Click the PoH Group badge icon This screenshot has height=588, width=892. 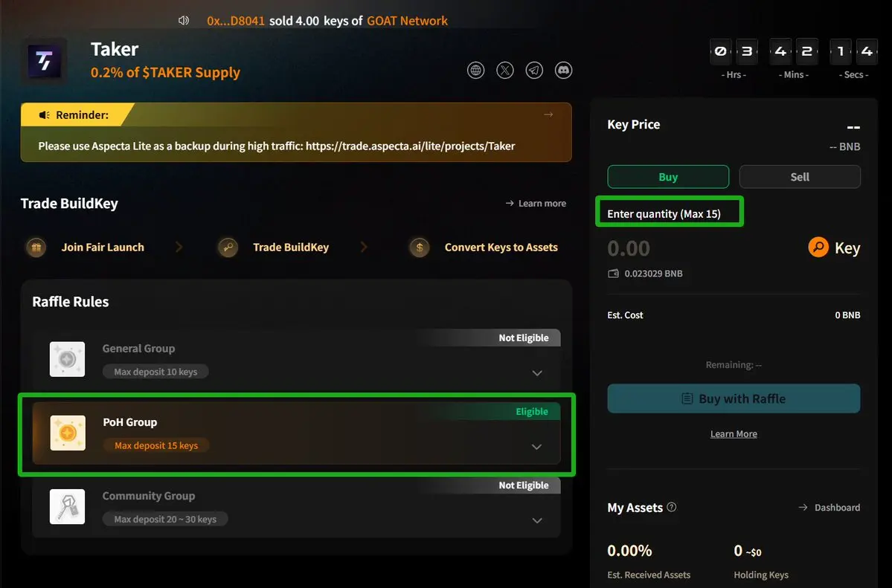click(x=68, y=433)
